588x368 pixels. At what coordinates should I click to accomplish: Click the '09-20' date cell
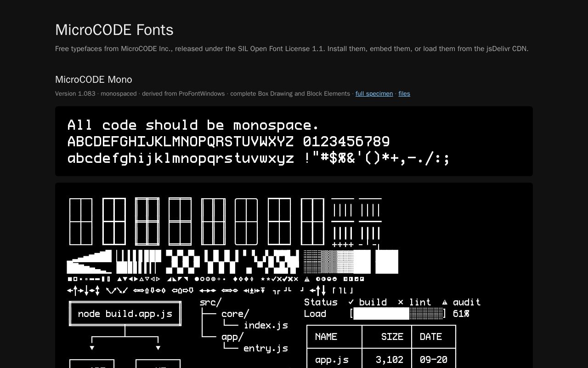(x=434, y=360)
